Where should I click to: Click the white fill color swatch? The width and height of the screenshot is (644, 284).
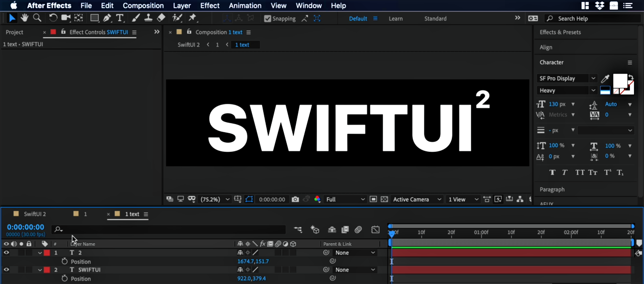click(620, 81)
